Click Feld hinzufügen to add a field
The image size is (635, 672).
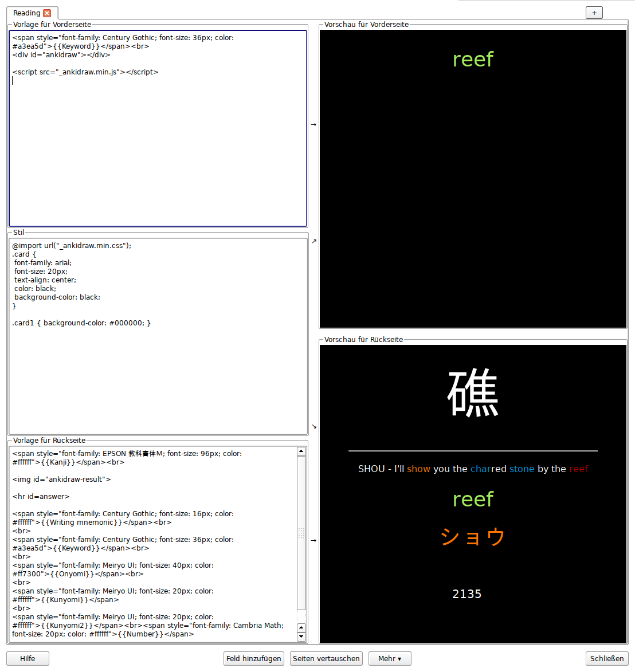click(253, 658)
